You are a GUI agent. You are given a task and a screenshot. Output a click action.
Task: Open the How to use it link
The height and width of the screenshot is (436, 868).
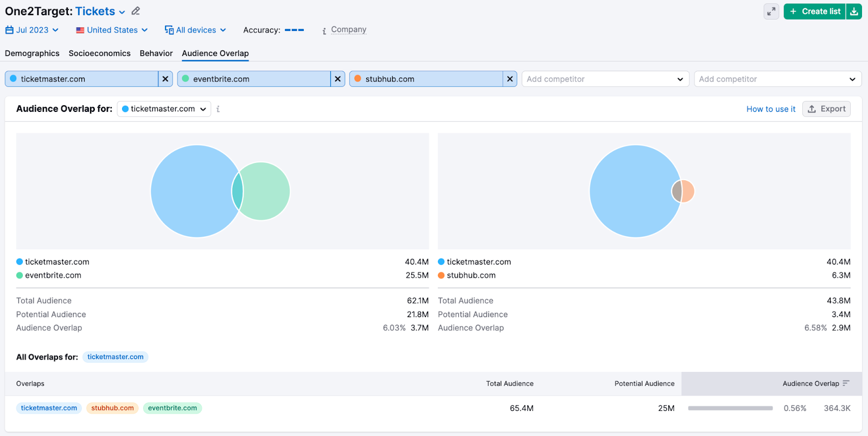point(771,109)
